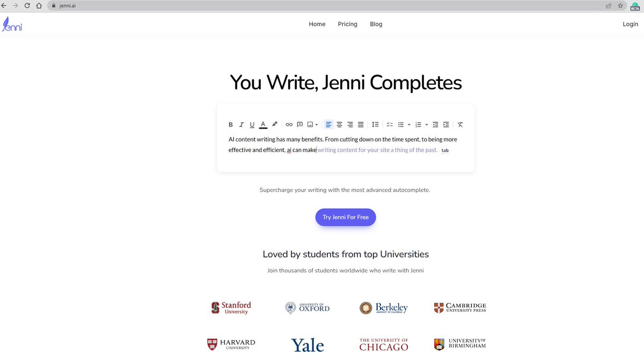Open the line spacing options
This screenshot has width=644, height=361.
pos(375,124)
